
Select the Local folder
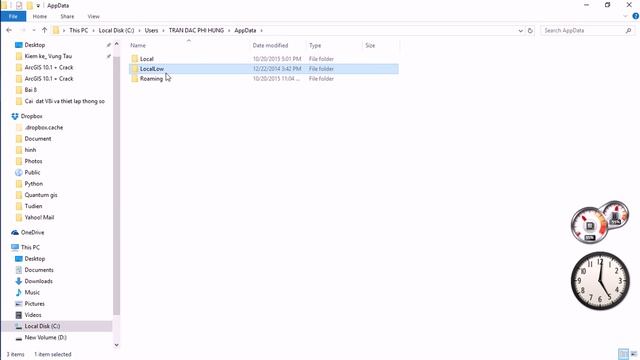(147, 59)
